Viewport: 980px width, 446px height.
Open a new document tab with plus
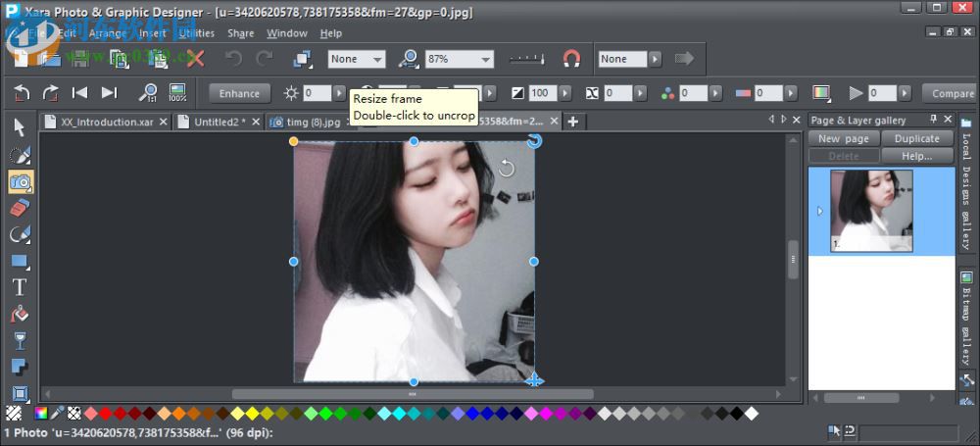572,122
